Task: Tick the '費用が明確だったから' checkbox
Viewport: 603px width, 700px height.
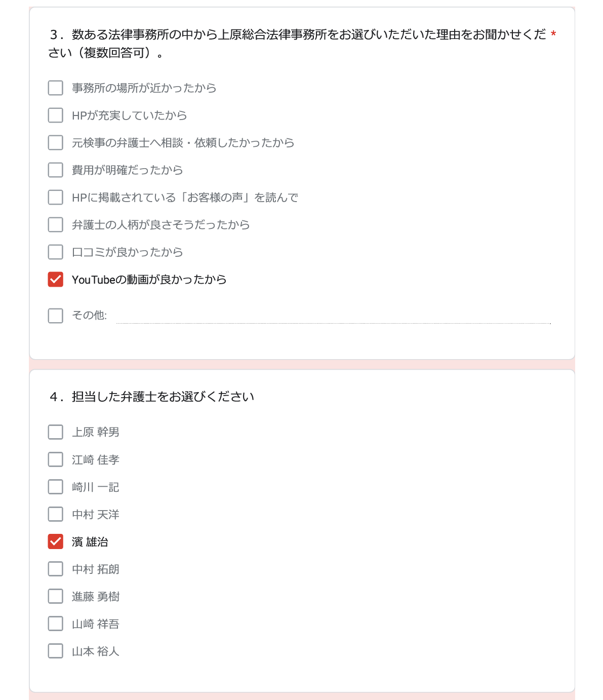Action: pos(56,170)
